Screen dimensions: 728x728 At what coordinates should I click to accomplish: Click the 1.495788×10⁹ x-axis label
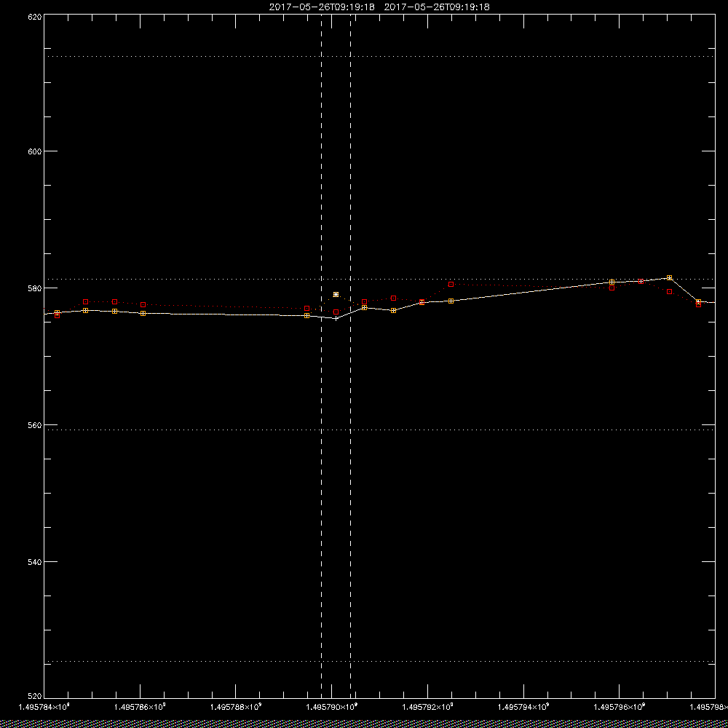tap(236, 707)
